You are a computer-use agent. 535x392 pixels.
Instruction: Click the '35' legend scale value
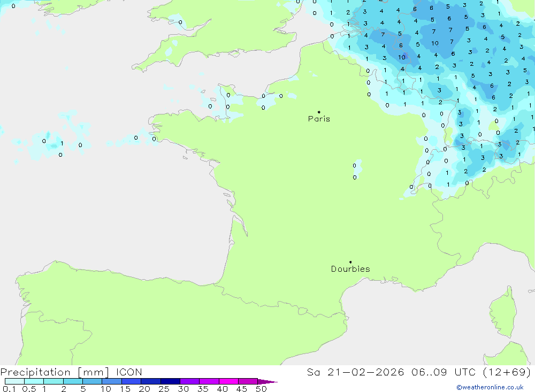pos(203,389)
